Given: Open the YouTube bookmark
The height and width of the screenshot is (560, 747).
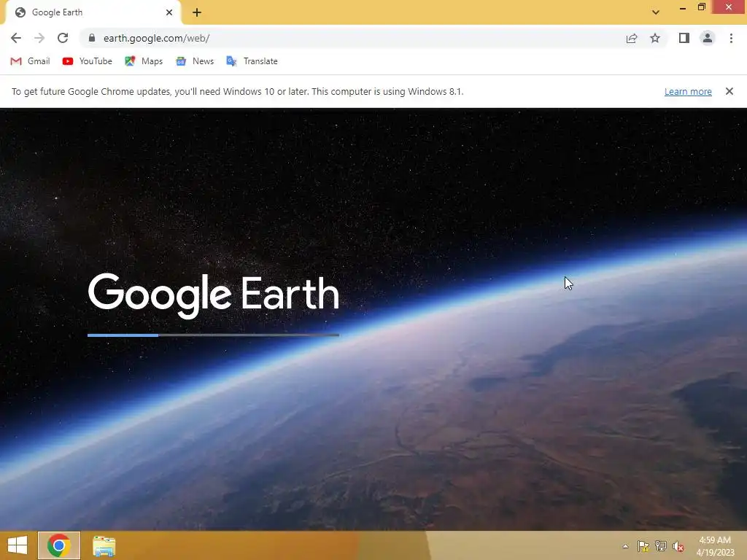Looking at the screenshot, I should 88,61.
